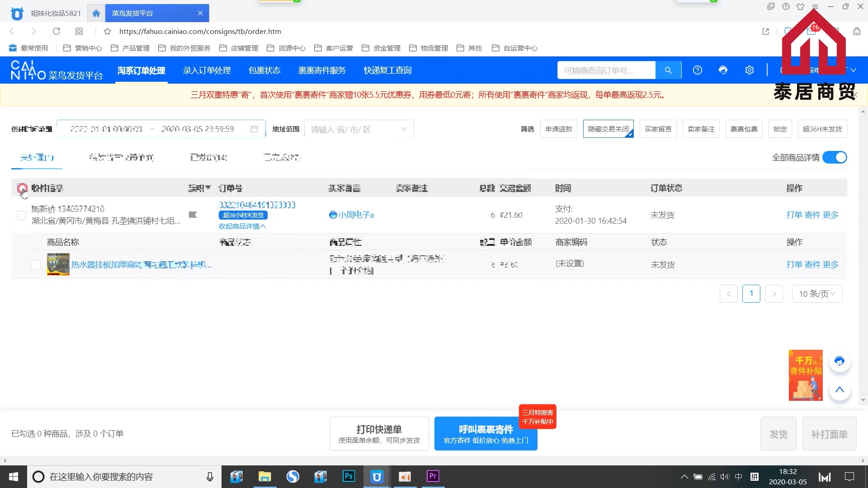Click the 呼叫裹裹寄件 button
Screen dimensions: 868x488
click(x=486, y=433)
